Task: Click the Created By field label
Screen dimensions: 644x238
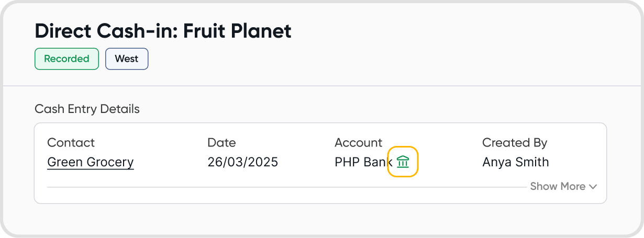Action: pos(514,142)
